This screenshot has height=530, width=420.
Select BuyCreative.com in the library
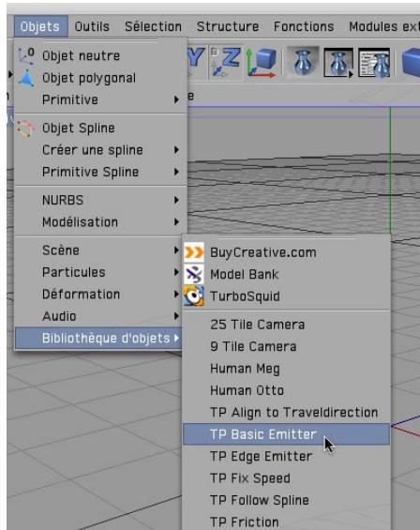[287, 252]
